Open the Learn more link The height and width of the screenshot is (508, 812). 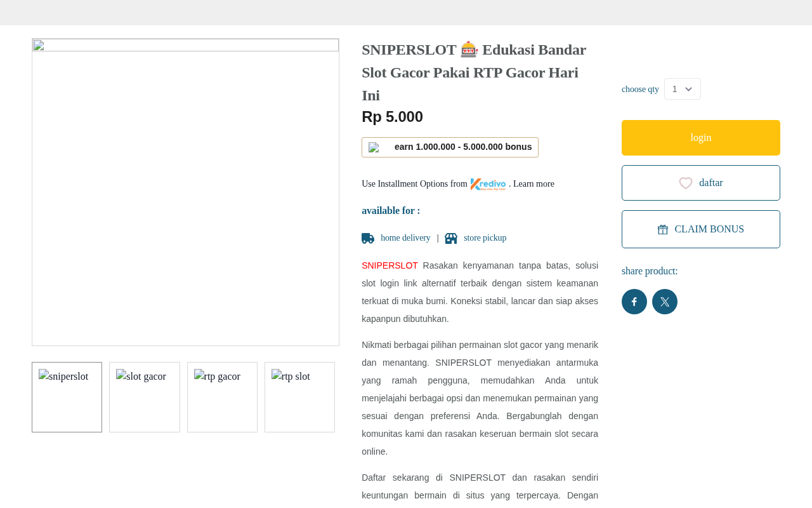[x=534, y=184]
